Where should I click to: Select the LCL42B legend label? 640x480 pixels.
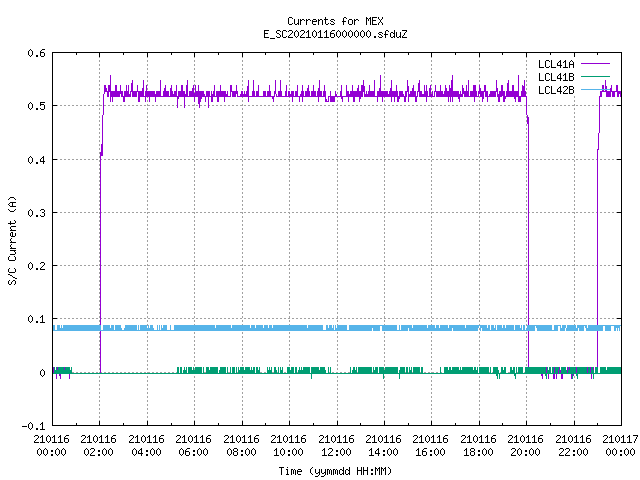tap(556, 90)
